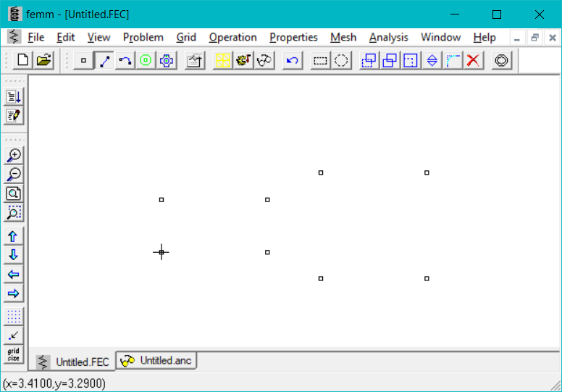Run the yellow mesh generator icon
Viewport: 562px width, 392px height.
pyautogui.click(x=222, y=60)
